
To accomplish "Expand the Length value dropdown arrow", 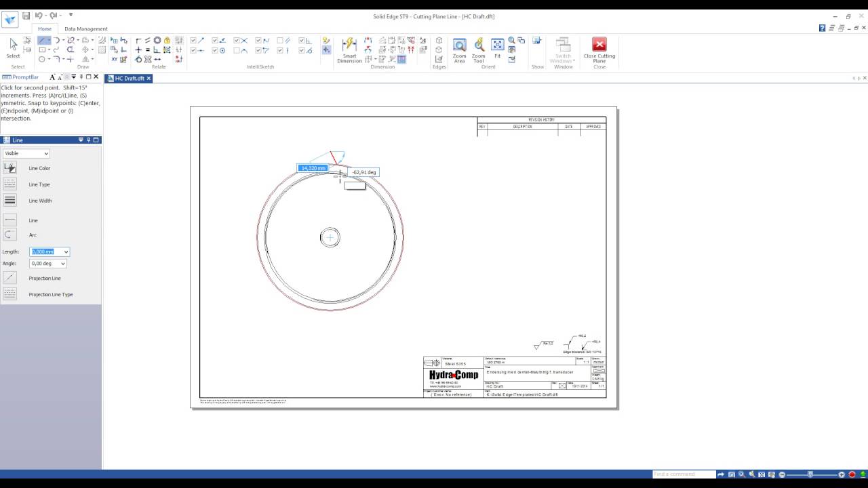I will 66,251.
